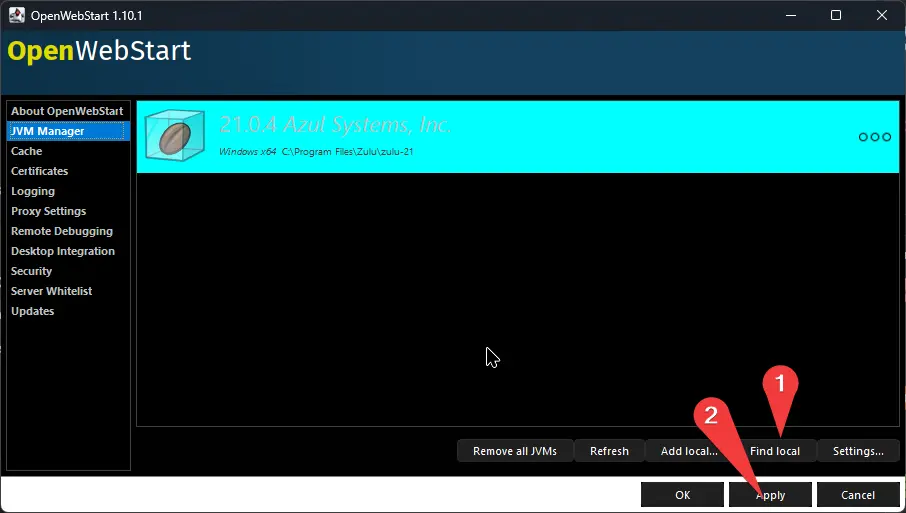The height and width of the screenshot is (513, 906).
Task: Confirm with the OK button
Action: click(x=682, y=495)
